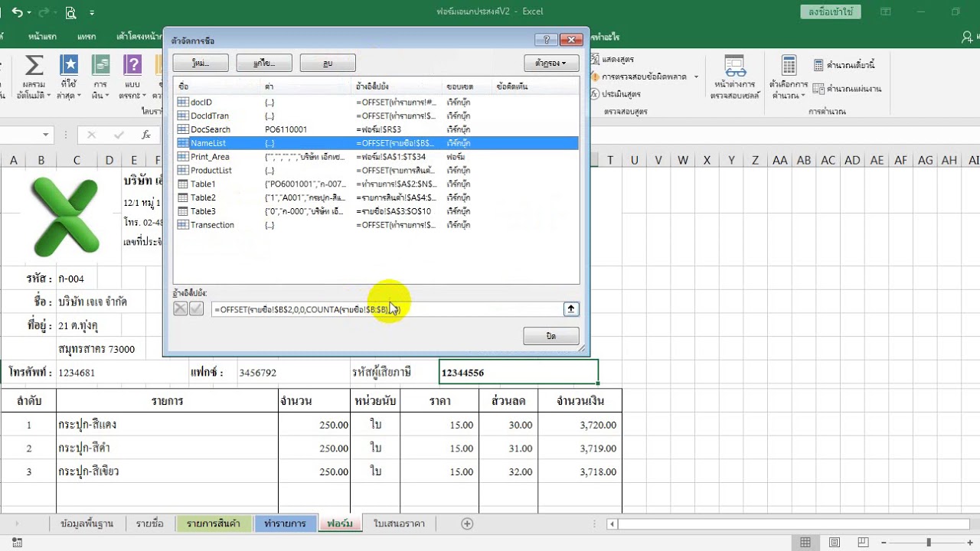Viewport: 980px width, 551px height.
Task: Click the Delete button in Name Manager
Action: (328, 63)
